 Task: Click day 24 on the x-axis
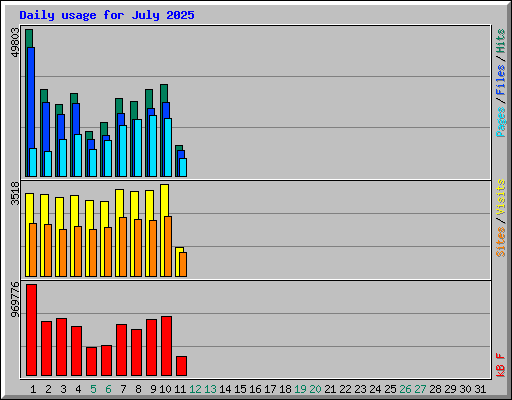(375, 389)
